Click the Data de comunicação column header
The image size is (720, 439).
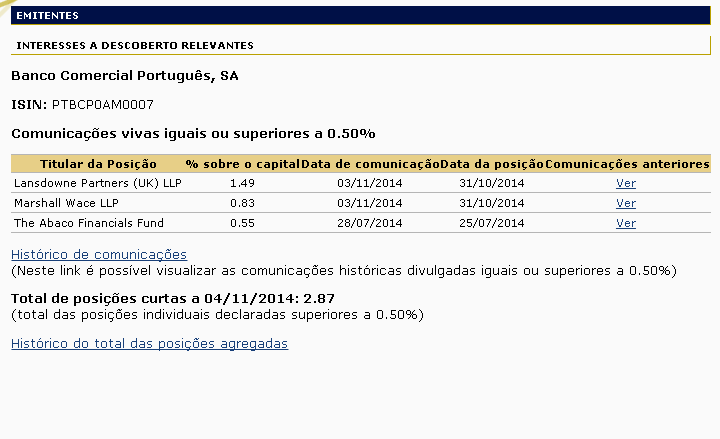coord(370,164)
